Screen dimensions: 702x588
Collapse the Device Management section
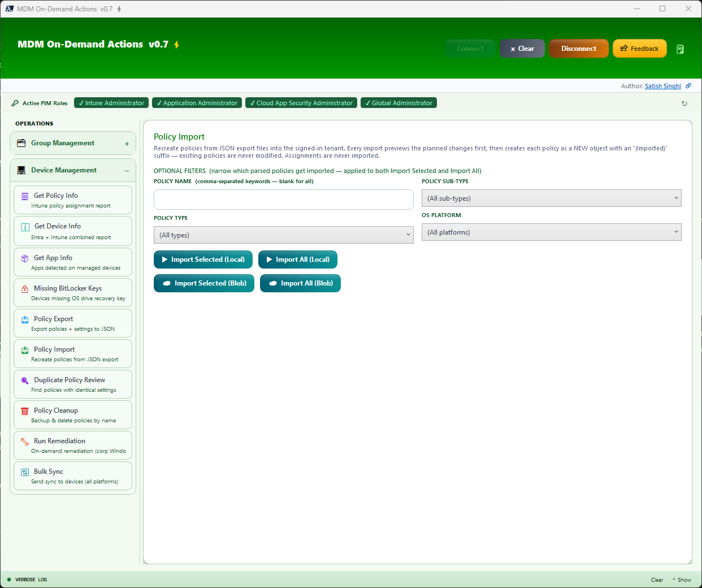[127, 171]
